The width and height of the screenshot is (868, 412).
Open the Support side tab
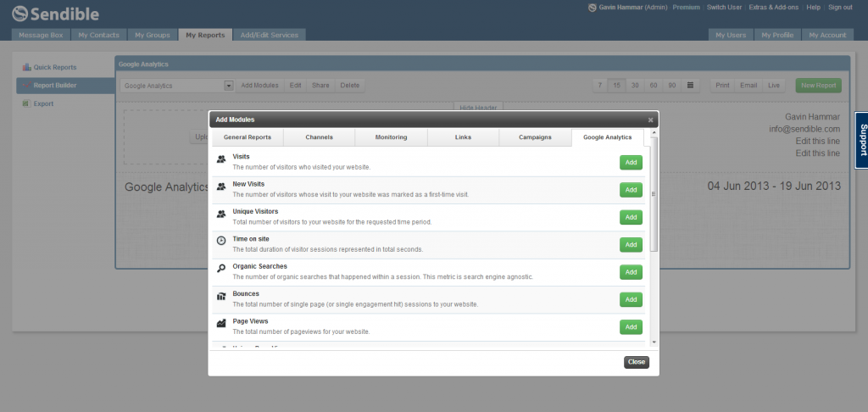862,140
